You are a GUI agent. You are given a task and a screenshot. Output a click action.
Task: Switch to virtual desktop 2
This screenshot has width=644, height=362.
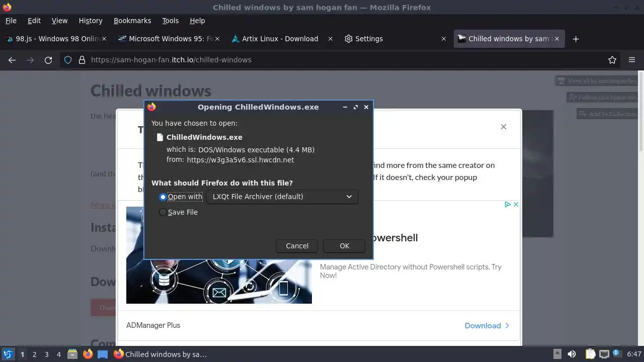tap(34, 354)
